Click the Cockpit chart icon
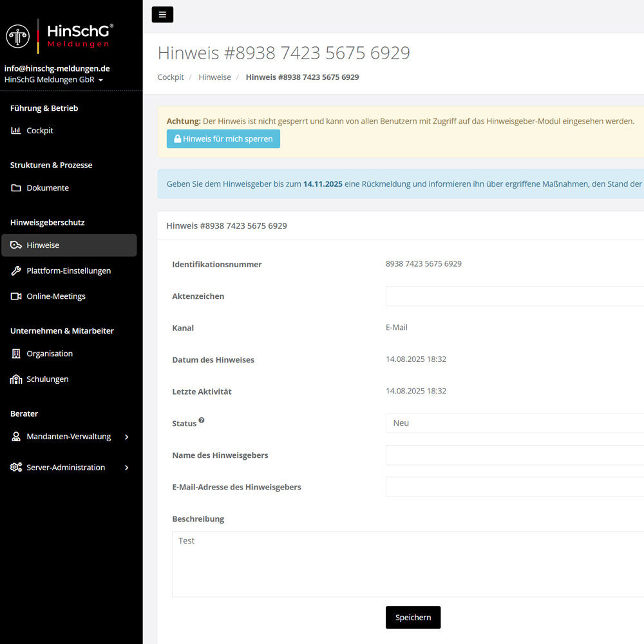 pyautogui.click(x=16, y=131)
